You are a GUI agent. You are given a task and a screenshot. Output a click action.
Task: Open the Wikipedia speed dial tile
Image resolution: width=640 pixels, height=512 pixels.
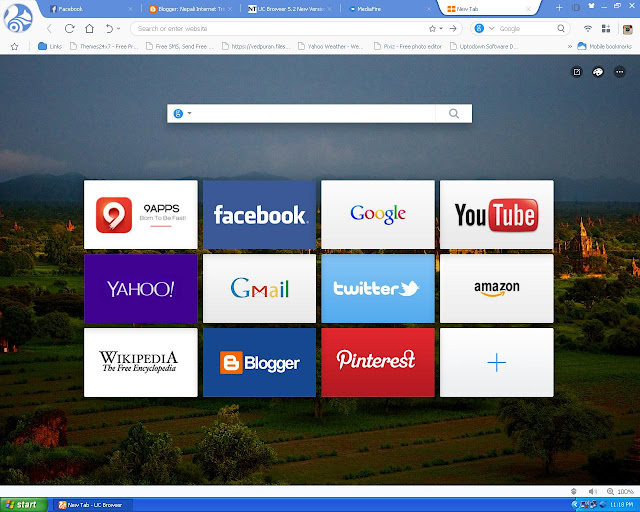tap(141, 363)
